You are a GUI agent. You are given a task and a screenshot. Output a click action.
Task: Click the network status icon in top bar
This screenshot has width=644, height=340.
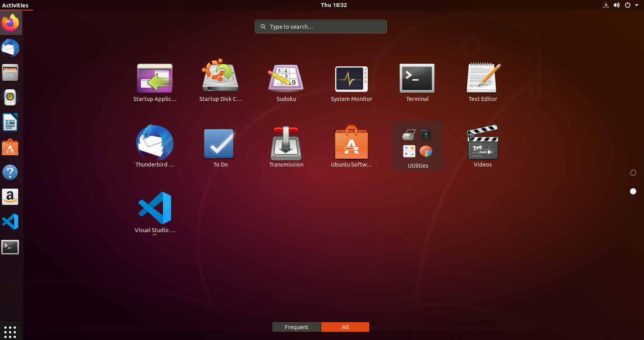coord(606,5)
